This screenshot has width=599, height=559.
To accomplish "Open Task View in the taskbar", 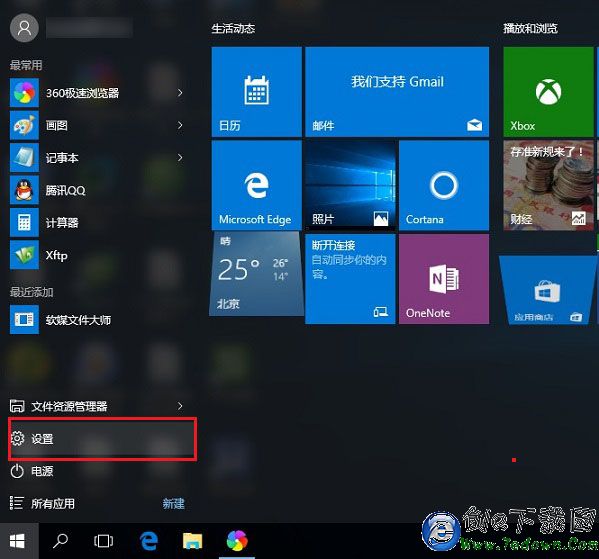I will click(104, 541).
